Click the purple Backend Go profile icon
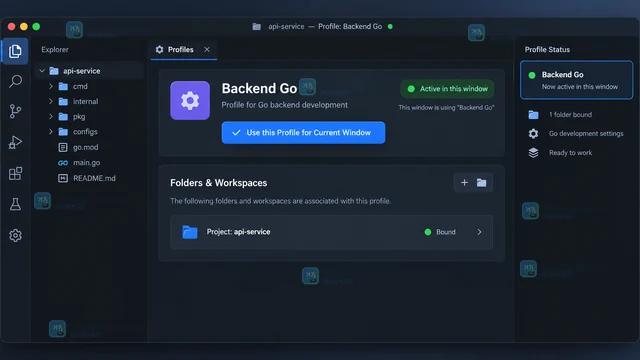This screenshot has height=360, width=640. (x=190, y=100)
